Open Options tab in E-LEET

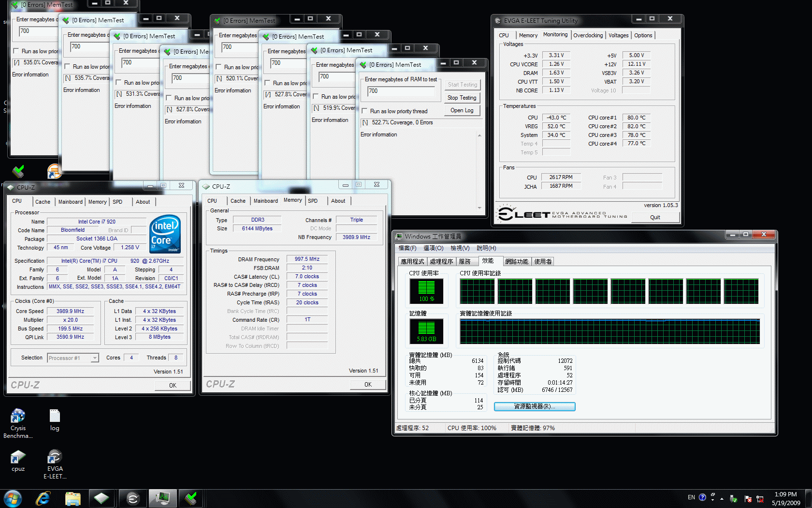pos(643,35)
